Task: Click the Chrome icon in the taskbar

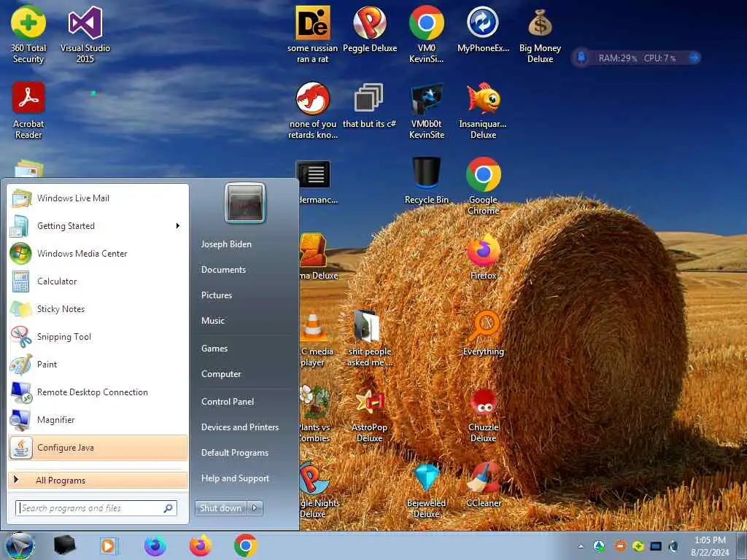Action: coord(245,545)
